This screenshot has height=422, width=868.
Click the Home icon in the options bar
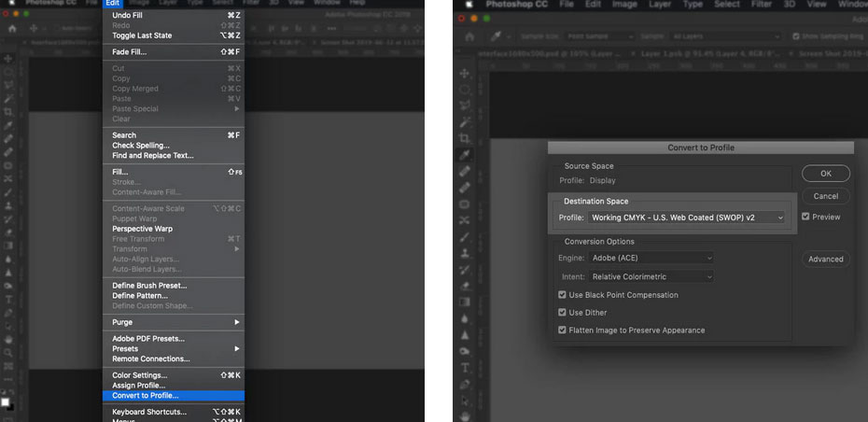468,35
